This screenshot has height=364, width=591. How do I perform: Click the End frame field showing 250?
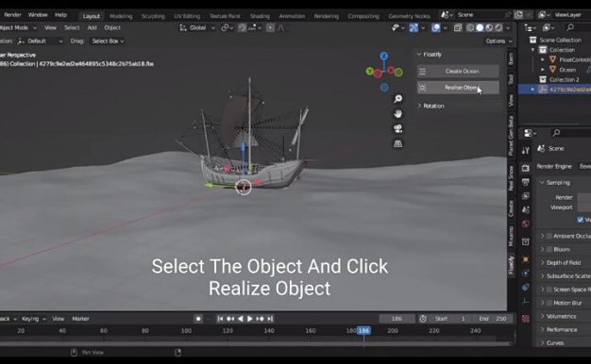(x=493, y=319)
